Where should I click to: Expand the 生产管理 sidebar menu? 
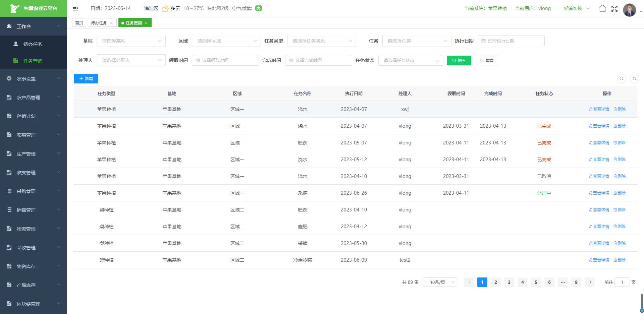[34, 153]
